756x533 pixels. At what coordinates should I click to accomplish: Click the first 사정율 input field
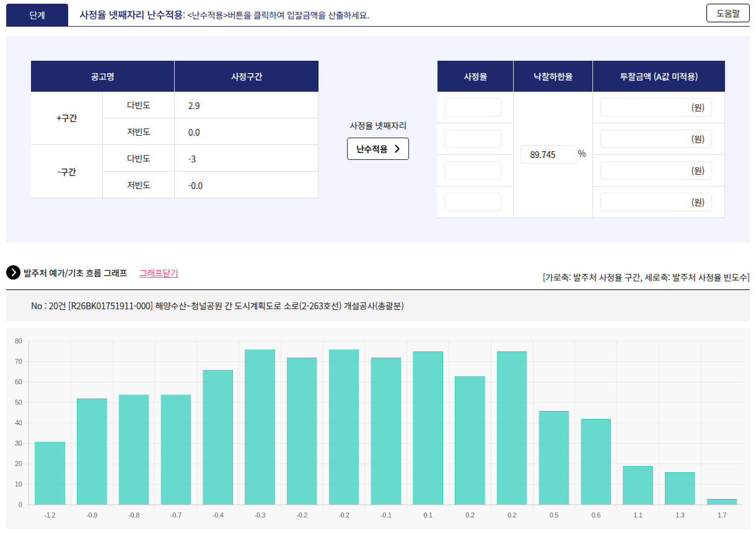tap(473, 107)
